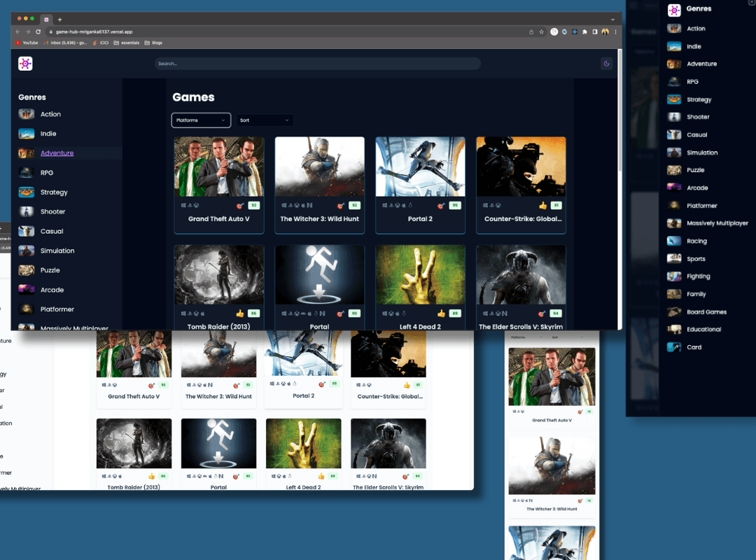Open Portal 2 card image in main window
Viewport: 756px width, 560px height.
point(421,167)
